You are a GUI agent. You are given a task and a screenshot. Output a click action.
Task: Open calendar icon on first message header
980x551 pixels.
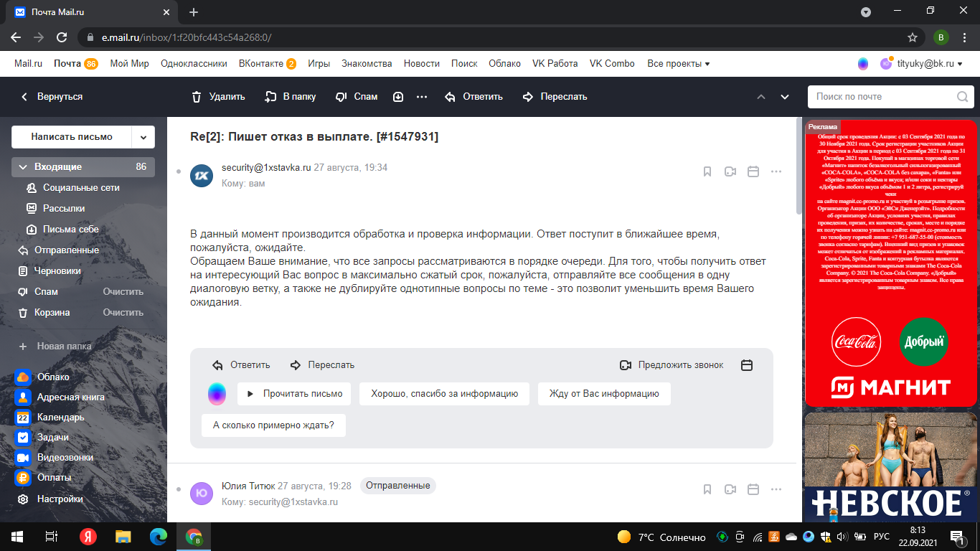point(753,171)
